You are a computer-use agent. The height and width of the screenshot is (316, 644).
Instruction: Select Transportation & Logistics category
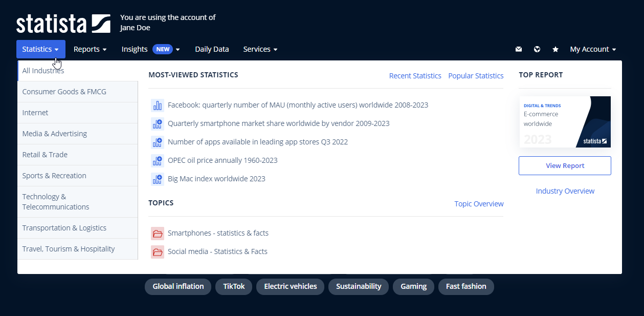click(x=78, y=228)
